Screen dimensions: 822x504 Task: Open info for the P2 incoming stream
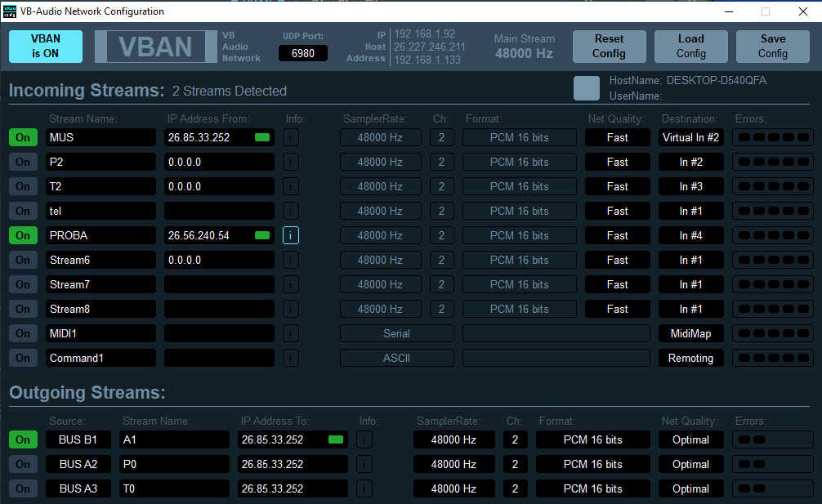290,163
